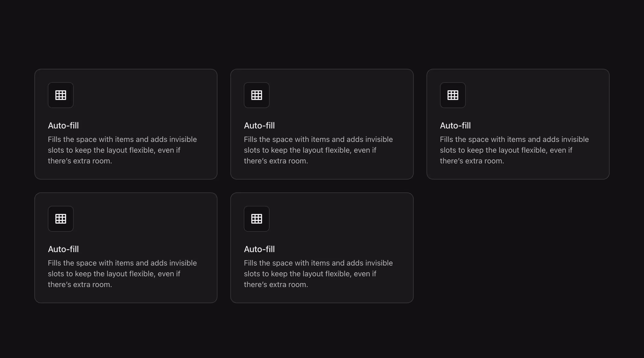The width and height of the screenshot is (644, 358).
Task: Click the grid icon in the top-right card
Action: click(452, 95)
